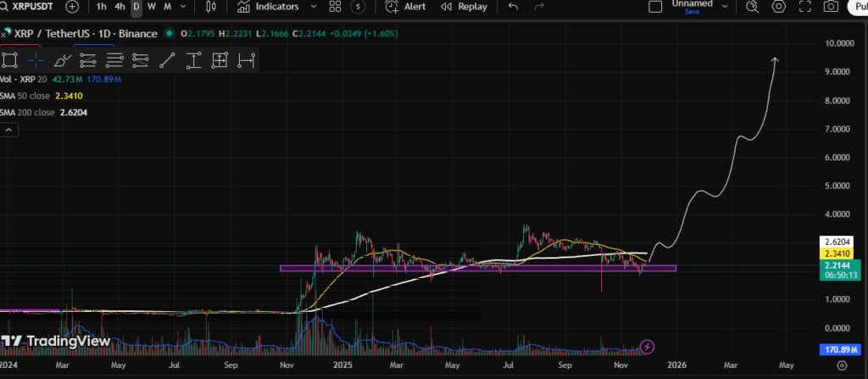The height and width of the screenshot is (379, 868).
Task: Select the rectangle drawing tool
Action: tap(10, 60)
